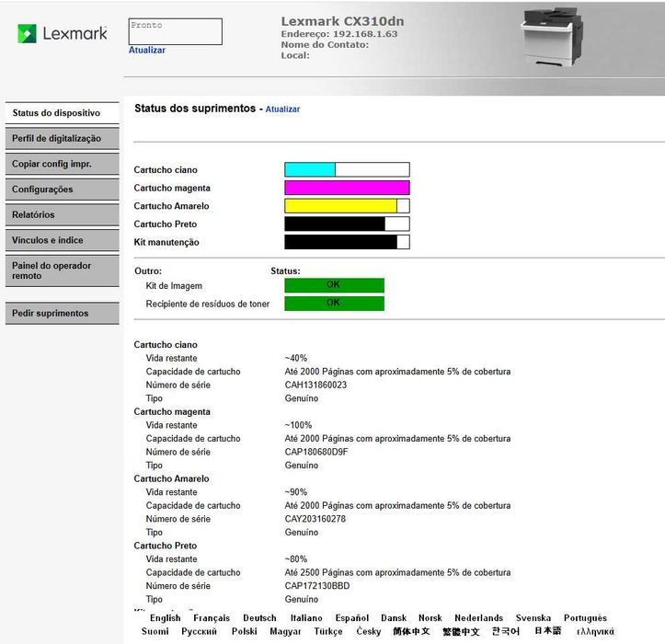Screen dimensions: 665x644
Task: Open Status do dispositivo menu item
Action: [63, 113]
